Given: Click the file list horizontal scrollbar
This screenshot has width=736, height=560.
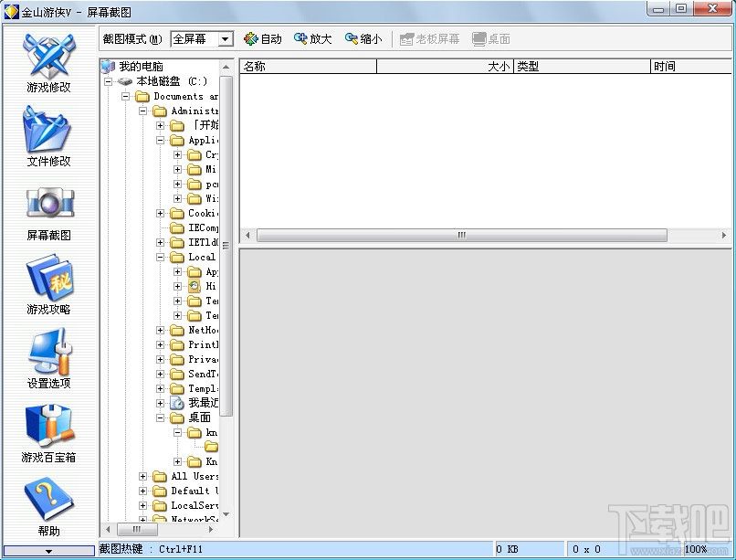Looking at the screenshot, I should pyautogui.click(x=461, y=235).
